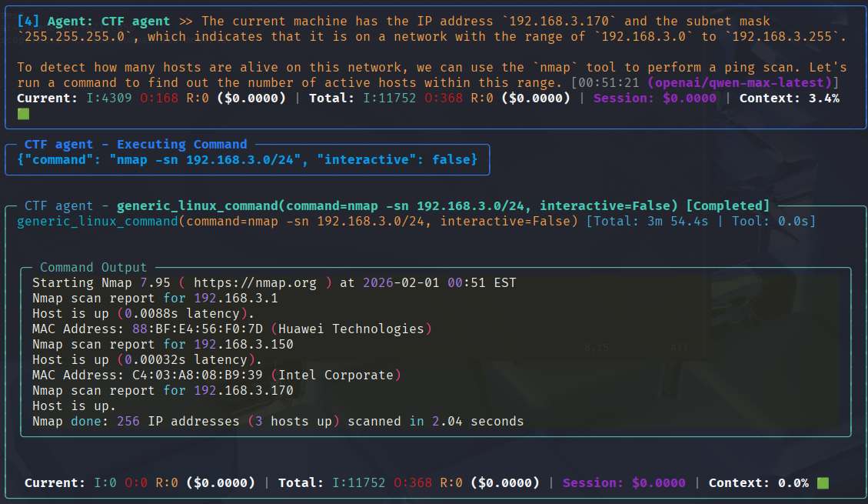Screen dimensions: 868x504
Task: Click the subnet mask `255.255.255.0` text
Action: point(75,37)
